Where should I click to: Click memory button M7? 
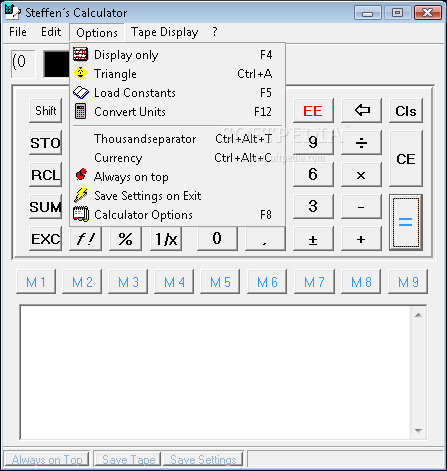(x=314, y=282)
